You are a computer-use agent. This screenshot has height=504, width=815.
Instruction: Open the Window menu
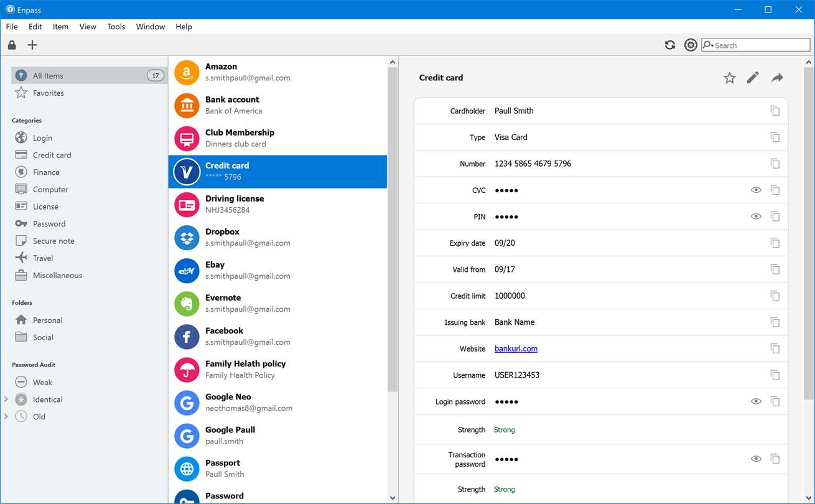click(151, 27)
